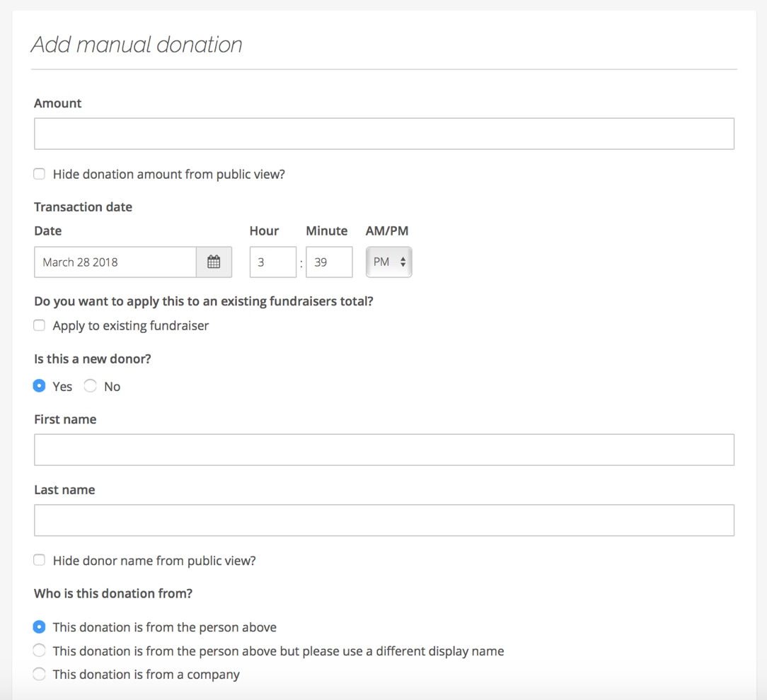Click the Amount input field
This screenshot has width=767, height=700.
383,134
